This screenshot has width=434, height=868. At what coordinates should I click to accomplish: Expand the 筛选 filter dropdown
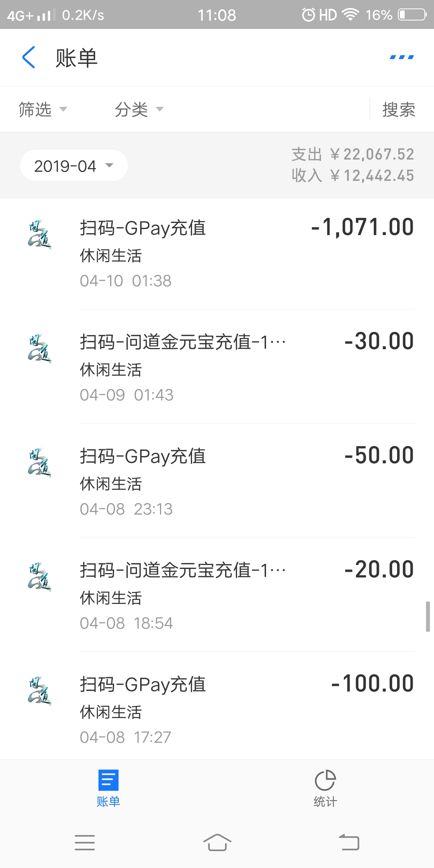43,109
